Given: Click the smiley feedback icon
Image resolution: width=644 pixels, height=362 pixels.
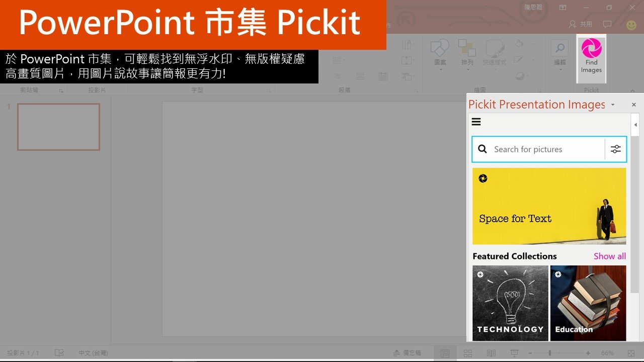Looking at the screenshot, I should tap(631, 24).
